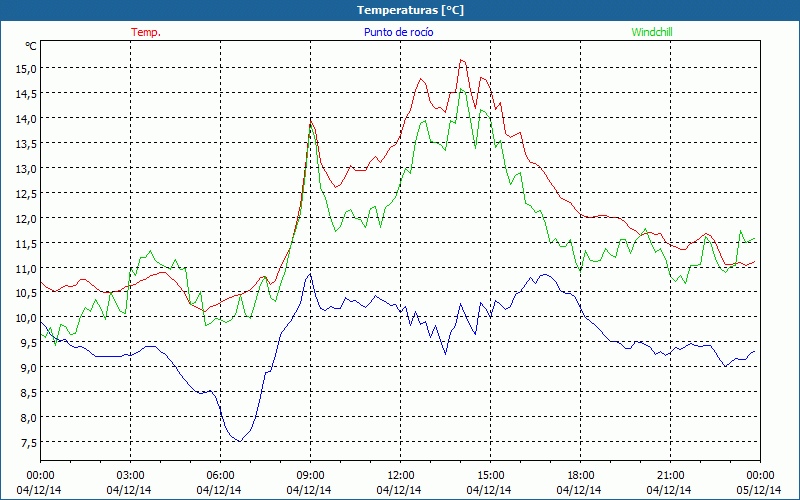Click the 'Temperaturas [°C]' chart title
The width and height of the screenshot is (800, 500).
coord(410,10)
